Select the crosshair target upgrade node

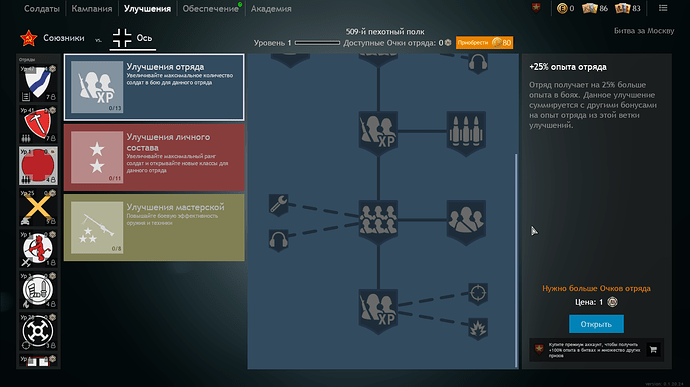478,294
